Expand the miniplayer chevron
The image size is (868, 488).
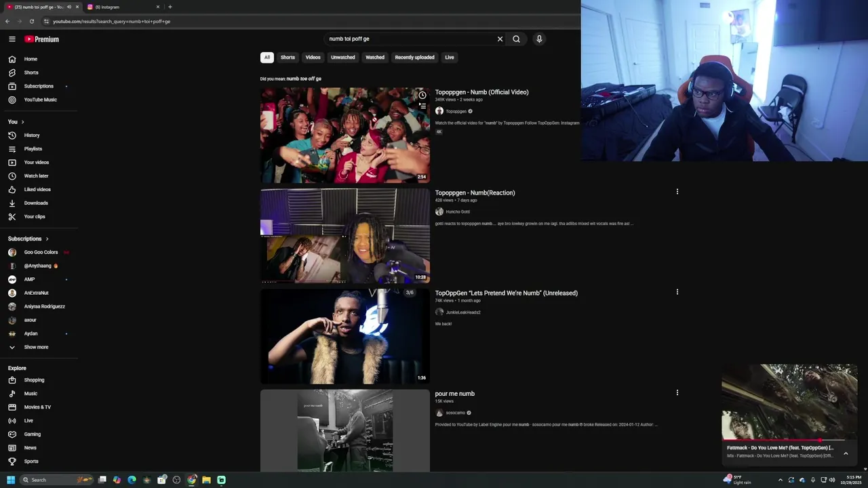tap(846, 453)
